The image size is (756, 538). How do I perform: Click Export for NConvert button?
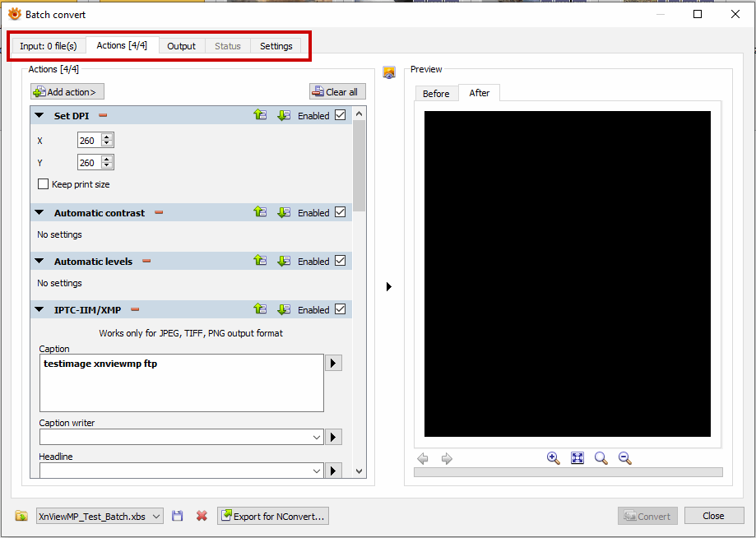(273, 517)
